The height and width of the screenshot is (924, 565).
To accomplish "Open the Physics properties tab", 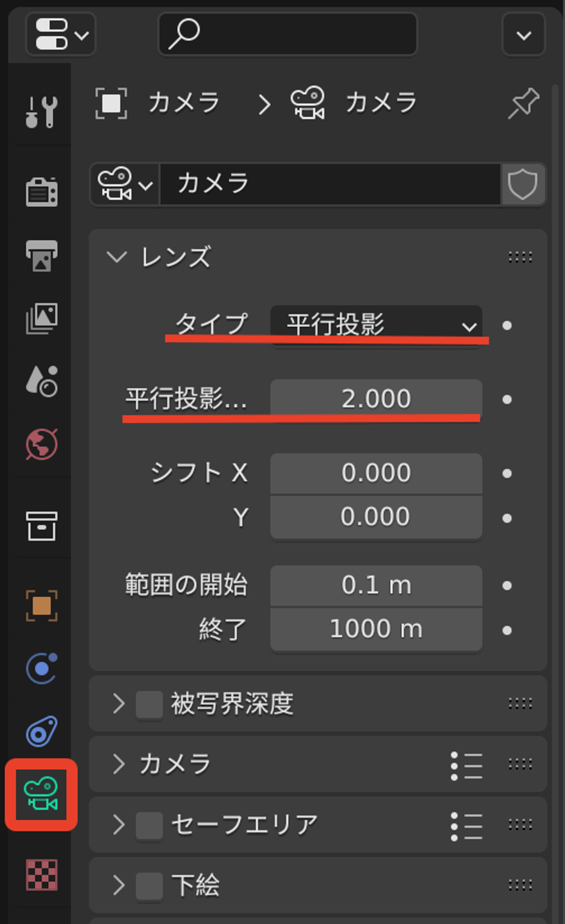I will pyautogui.click(x=41, y=669).
